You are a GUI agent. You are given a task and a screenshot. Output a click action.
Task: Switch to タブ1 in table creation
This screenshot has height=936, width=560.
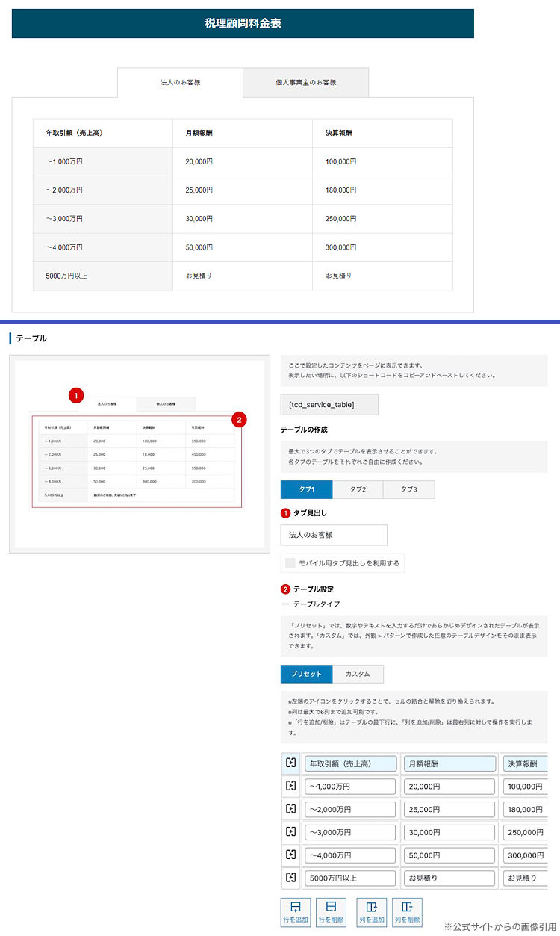306,489
